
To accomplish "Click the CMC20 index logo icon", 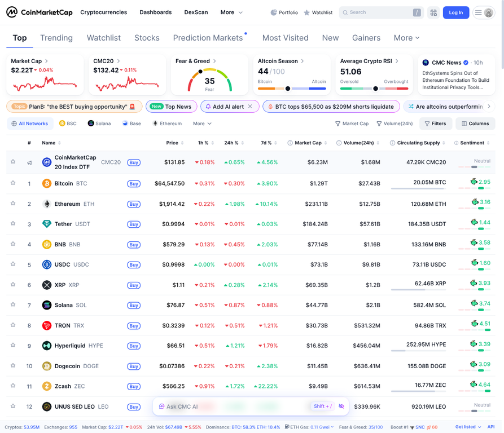I will [47, 162].
